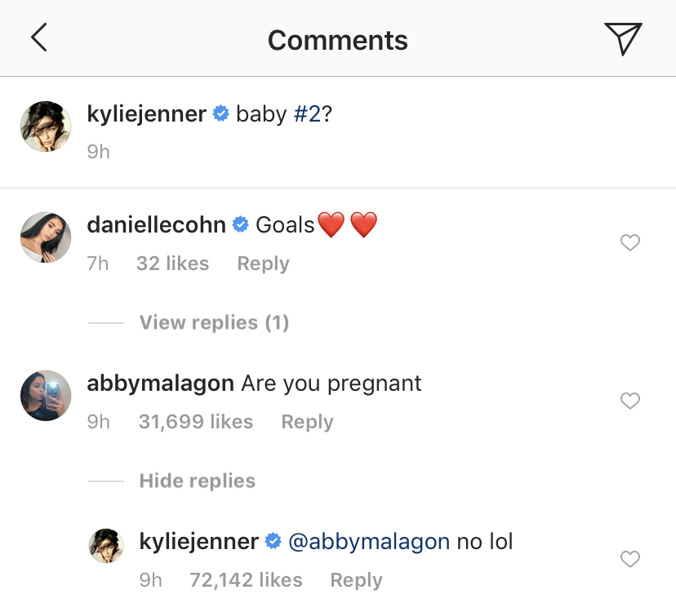Like daniellecohn's comment with the heart
Screen dimensions: 676x616
(629, 242)
